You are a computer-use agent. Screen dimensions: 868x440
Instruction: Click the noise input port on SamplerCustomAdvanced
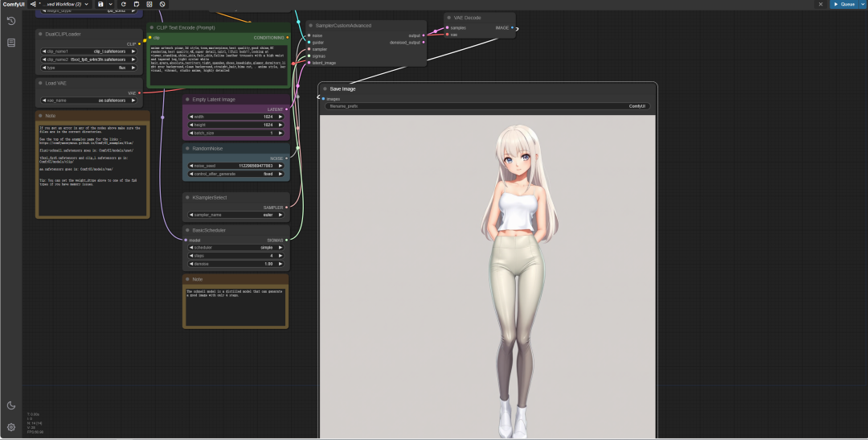click(309, 35)
